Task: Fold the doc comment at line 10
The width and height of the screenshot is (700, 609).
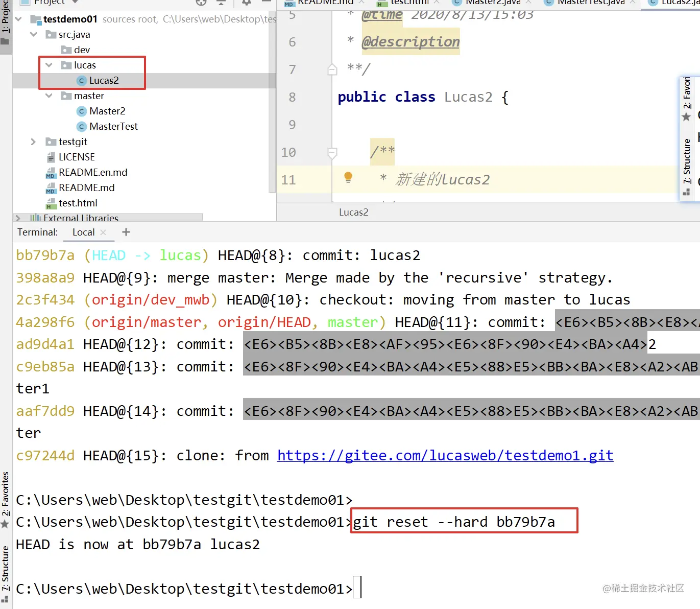Action: [332, 152]
